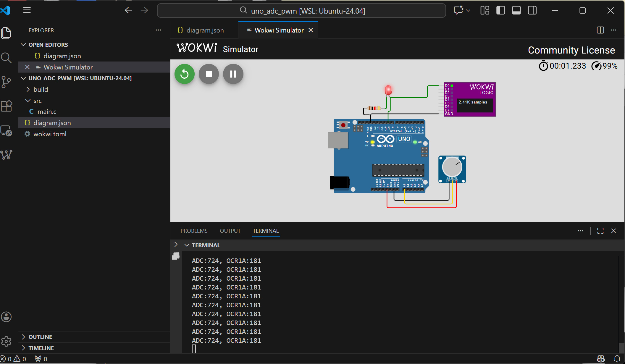This screenshot has height=364, width=625.
Task: Expand the OUTLINE section
Action: (x=40, y=337)
